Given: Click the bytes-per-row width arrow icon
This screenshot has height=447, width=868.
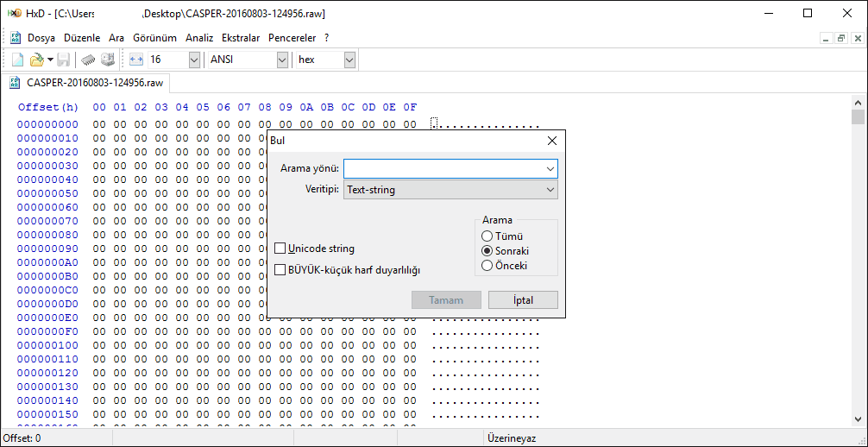Looking at the screenshot, I should point(136,60).
